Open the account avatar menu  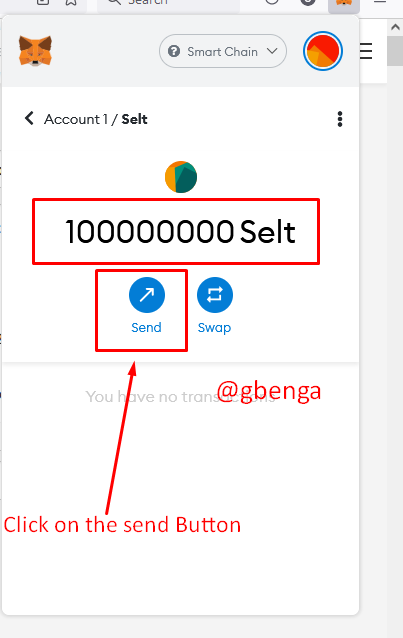point(322,51)
